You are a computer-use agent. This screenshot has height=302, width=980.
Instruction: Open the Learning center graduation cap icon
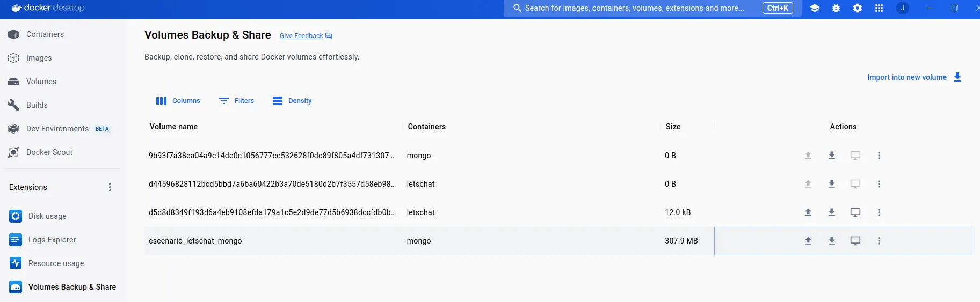815,8
